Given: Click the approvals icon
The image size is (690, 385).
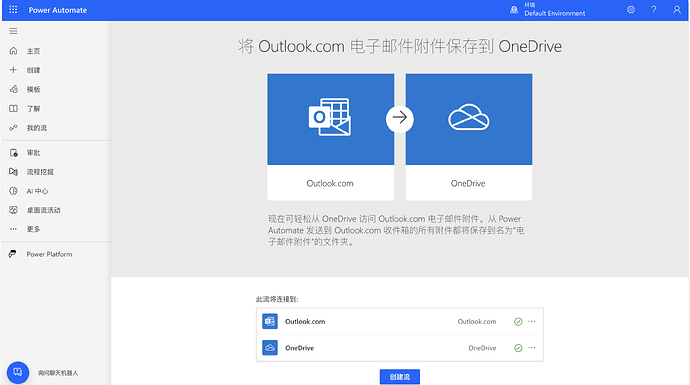Looking at the screenshot, I should (x=13, y=153).
